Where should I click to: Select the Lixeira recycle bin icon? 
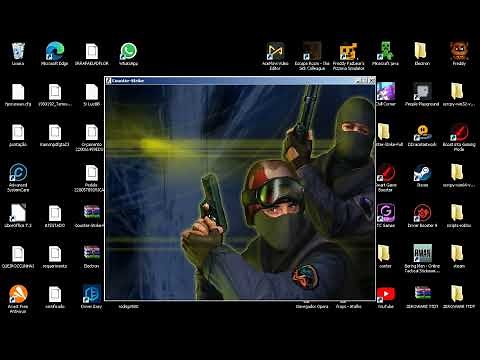click(x=18, y=51)
